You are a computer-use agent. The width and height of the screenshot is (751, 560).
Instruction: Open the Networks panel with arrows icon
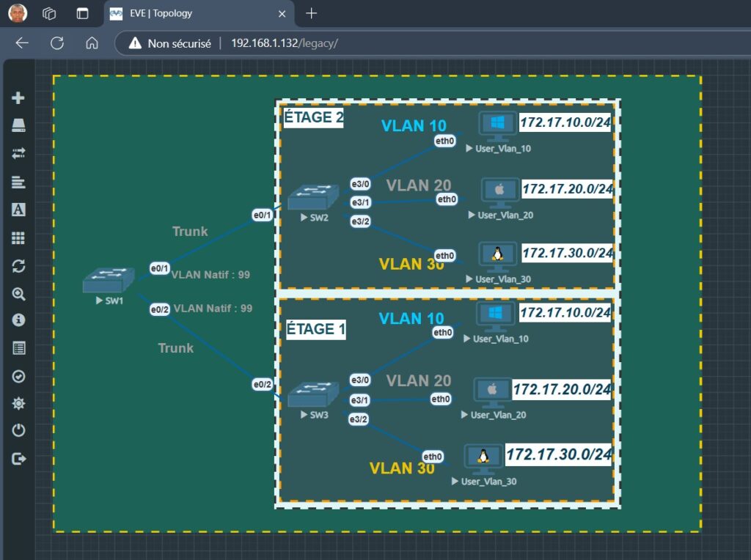[x=18, y=153]
